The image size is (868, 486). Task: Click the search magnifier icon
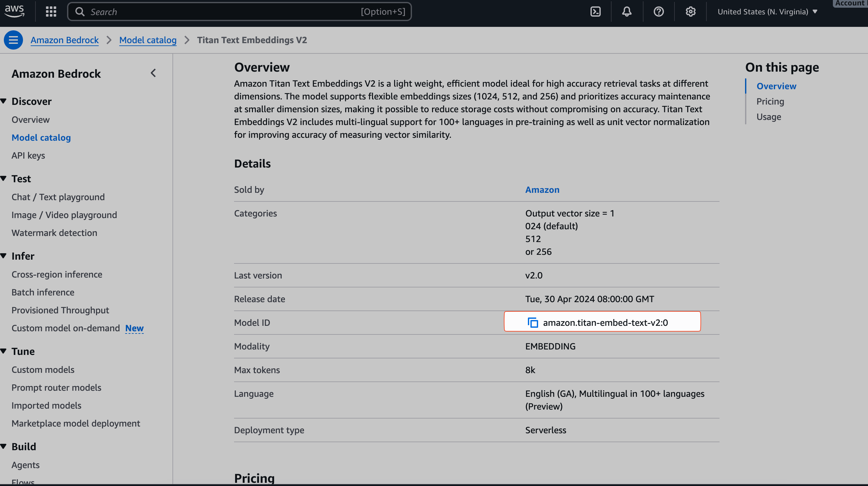80,11
